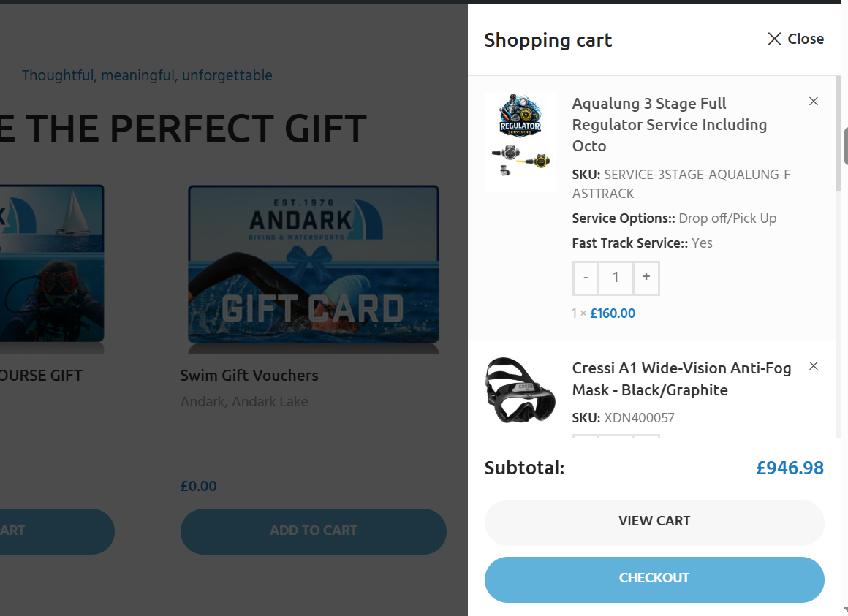Open the Aqualung regulator service thumbnail
Screen dimensions: 848x616
click(520, 142)
